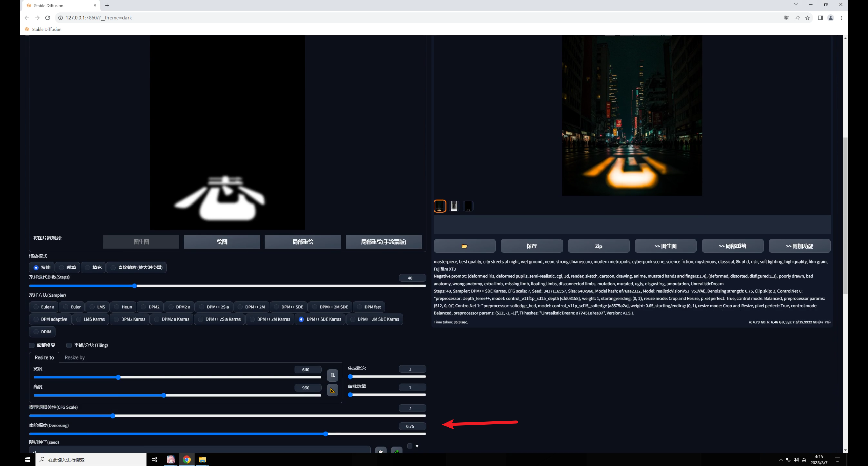The image size is (868, 466).
Task: Click browser reload page icon
Action: pos(48,18)
